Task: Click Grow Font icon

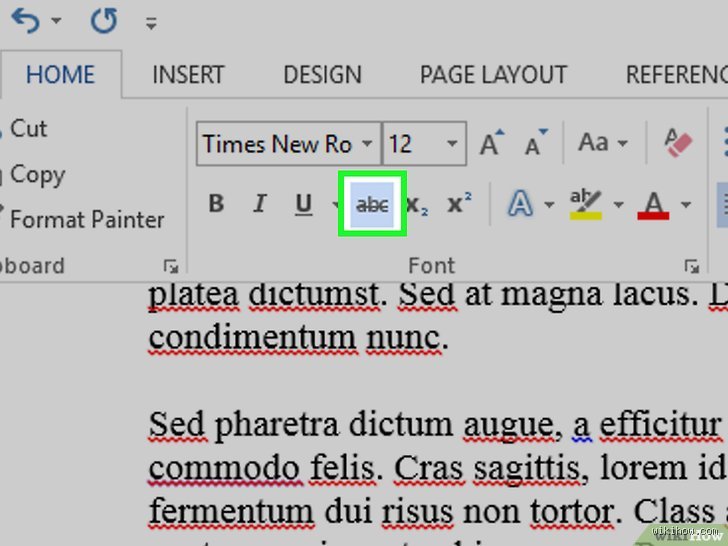Action: (x=492, y=143)
